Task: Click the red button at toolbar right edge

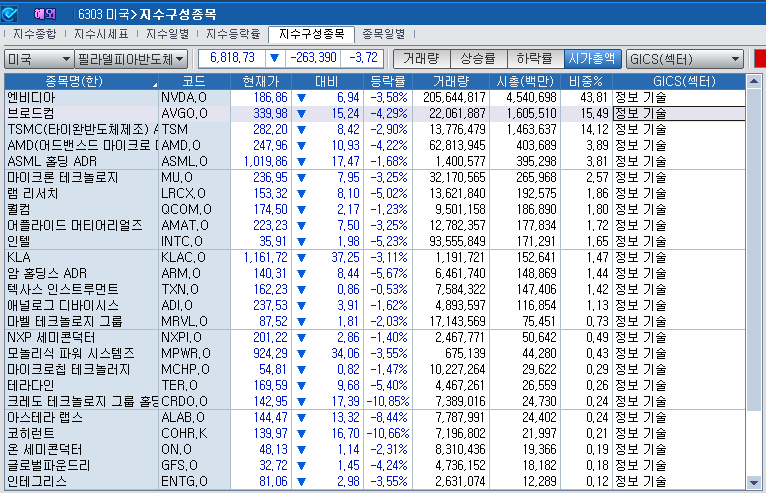Action: click(760, 59)
